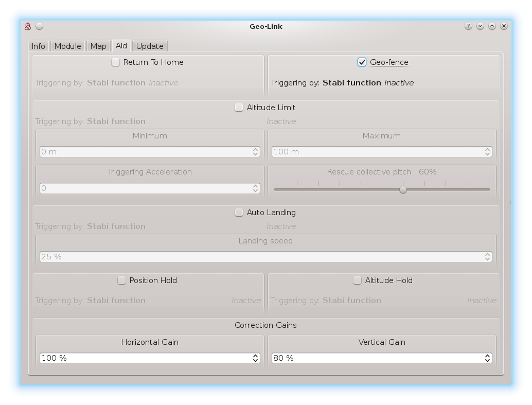Enable the Return To Home checkbox
Screen dimensions: 532x405
[116, 62]
